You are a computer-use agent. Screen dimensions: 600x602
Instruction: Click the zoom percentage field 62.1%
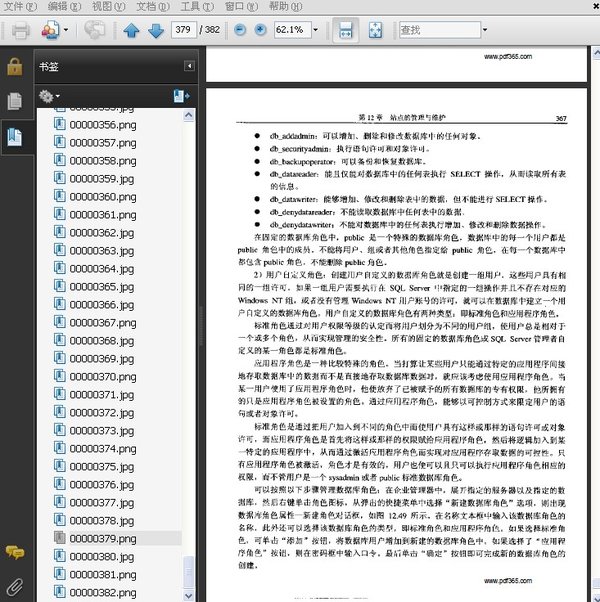(292, 30)
